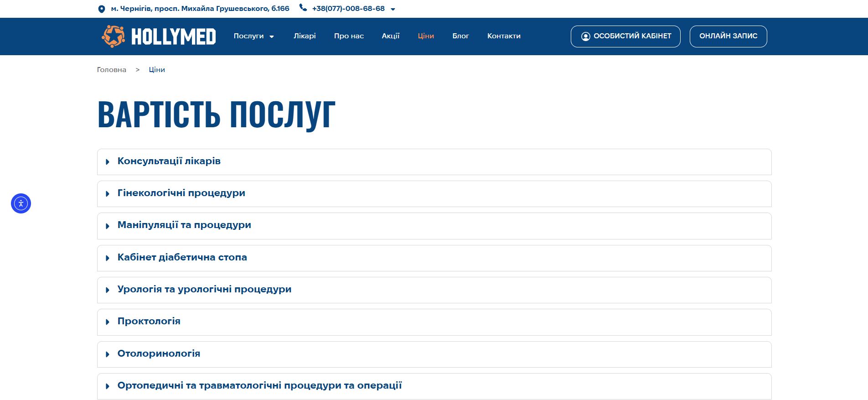This screenshot has width=868, height=400.
Task: Click the phone handset icon
Action: point(303,8)
